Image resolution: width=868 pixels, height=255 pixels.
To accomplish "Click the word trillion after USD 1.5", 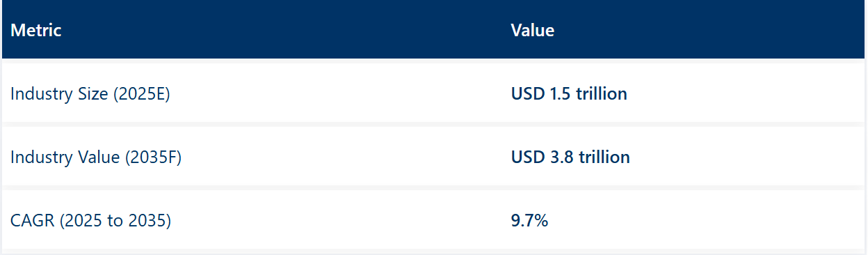I will (x=602, y=93).
